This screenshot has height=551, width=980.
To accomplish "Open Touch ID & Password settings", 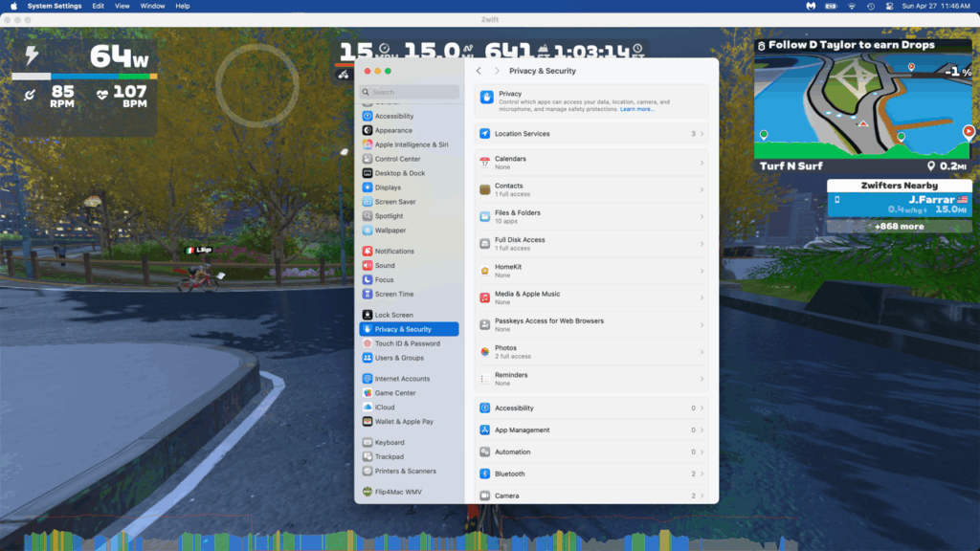I will (410, 344).
